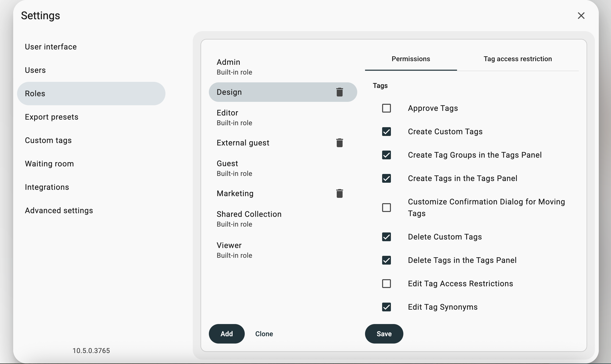Close the Settings dialog with X

(x=581, y=16)
